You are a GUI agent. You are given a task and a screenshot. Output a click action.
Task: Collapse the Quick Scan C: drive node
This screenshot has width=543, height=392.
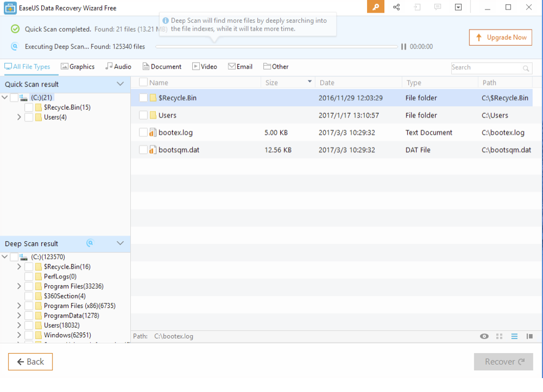[x=5, y=97]
